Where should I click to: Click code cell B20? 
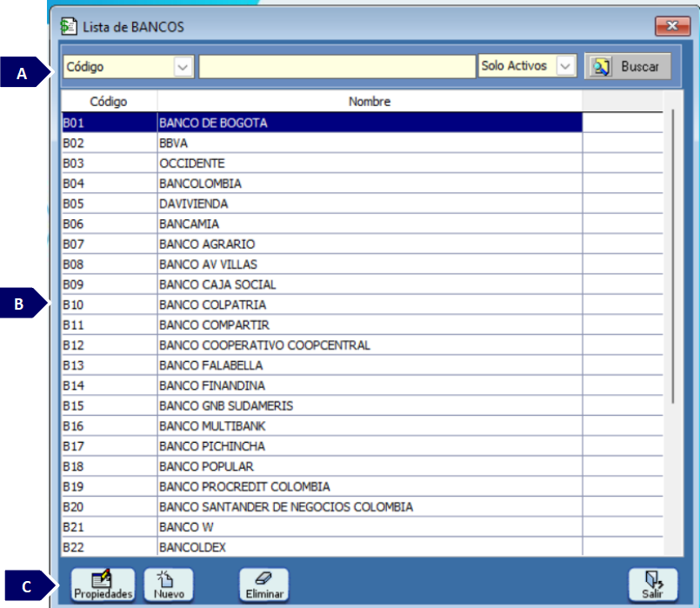110,507
